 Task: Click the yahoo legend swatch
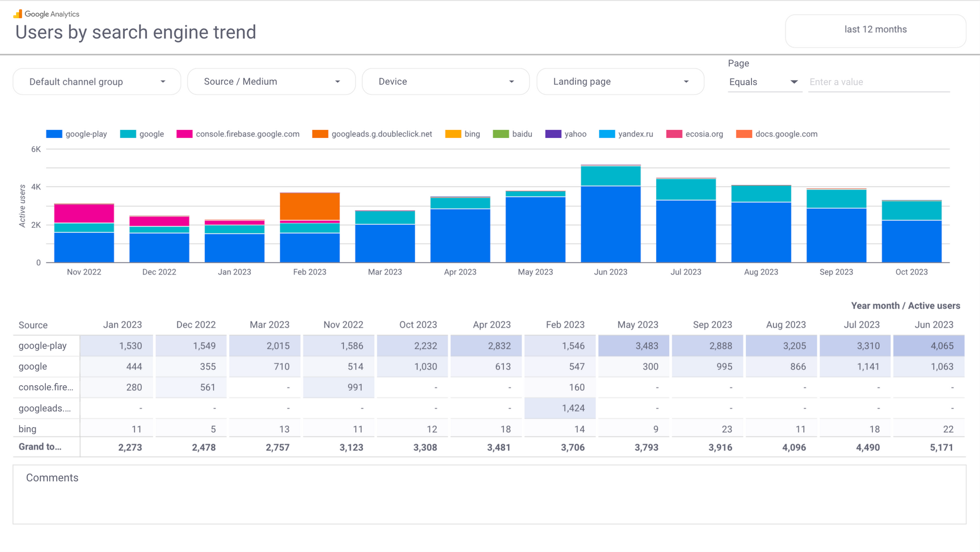coord(553,134)
